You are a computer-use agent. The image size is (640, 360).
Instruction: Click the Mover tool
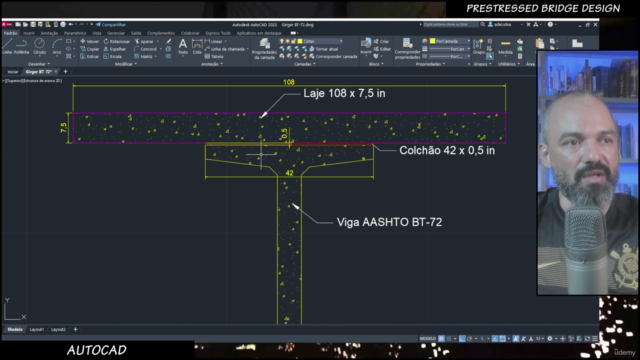tap(89, 41)
